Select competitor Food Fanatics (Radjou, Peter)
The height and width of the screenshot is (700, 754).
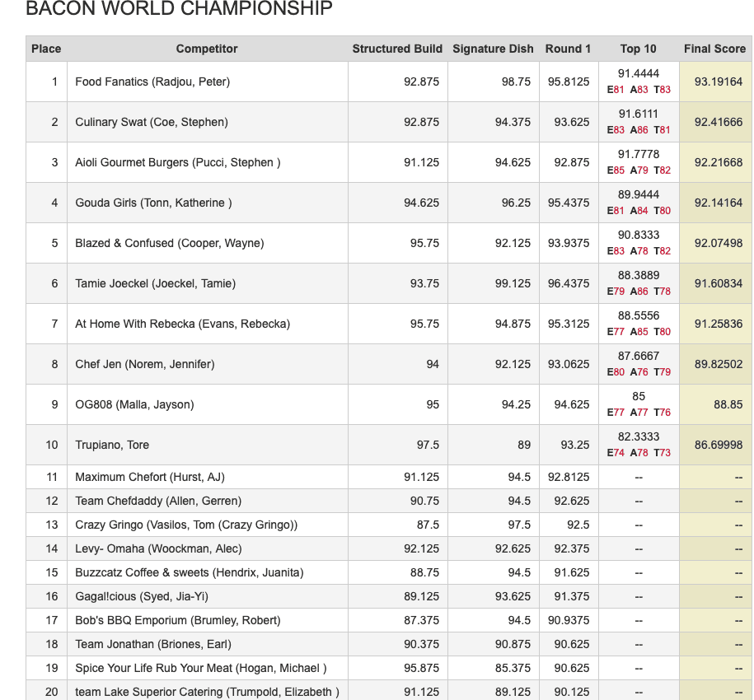coord(152,82)
